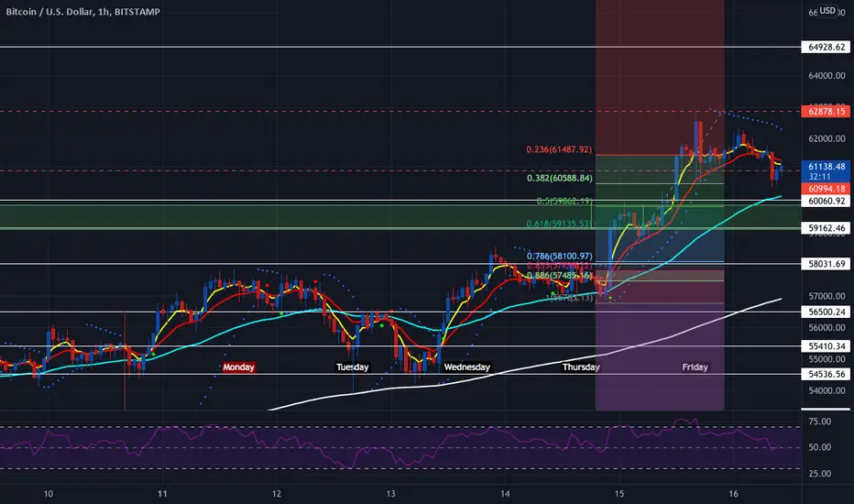Click the 64000.00 price scale value

click(x=827, y=76)
